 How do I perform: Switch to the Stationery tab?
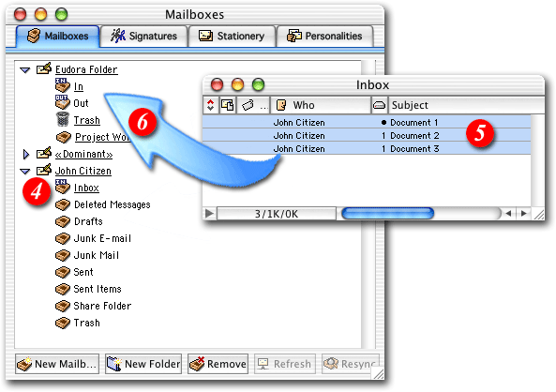[232, 36]
